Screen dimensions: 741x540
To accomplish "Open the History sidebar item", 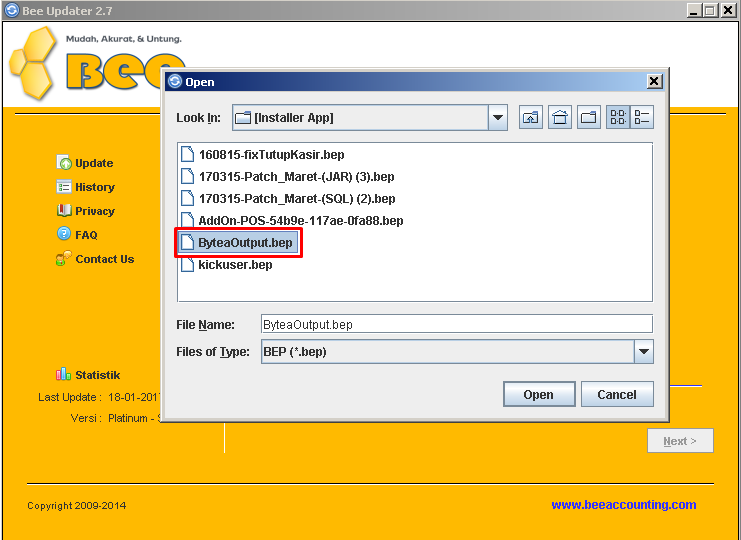I will 86,187.
